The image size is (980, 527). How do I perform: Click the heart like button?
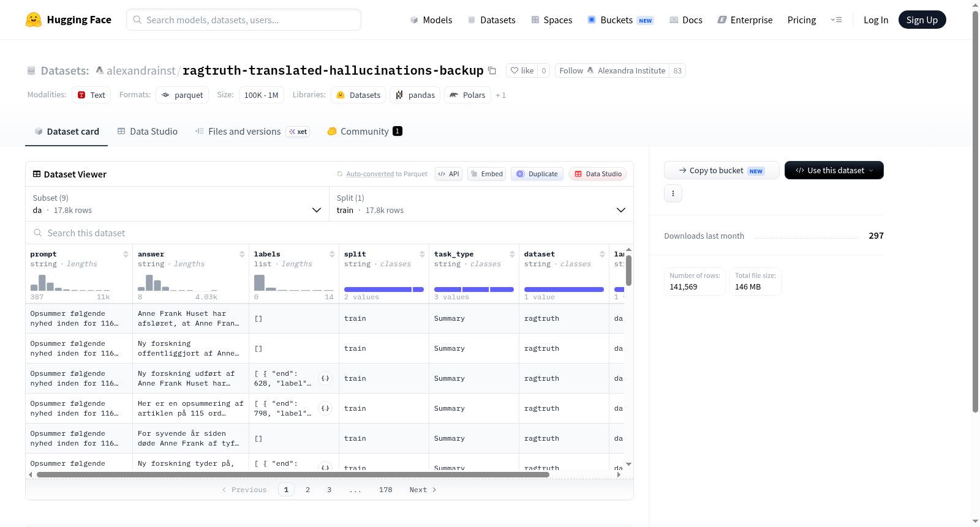[x=522, y=70]
